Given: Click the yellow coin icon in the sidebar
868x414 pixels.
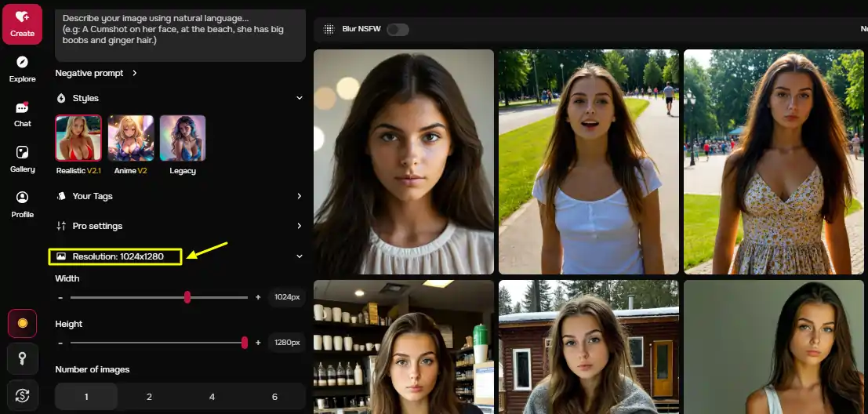Looking at the screenshot, I should [22, 323].
